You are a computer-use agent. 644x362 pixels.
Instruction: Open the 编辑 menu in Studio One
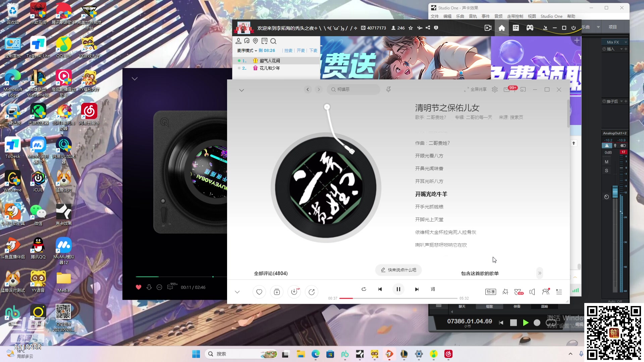pyautogui.click(x=447, y=16)
